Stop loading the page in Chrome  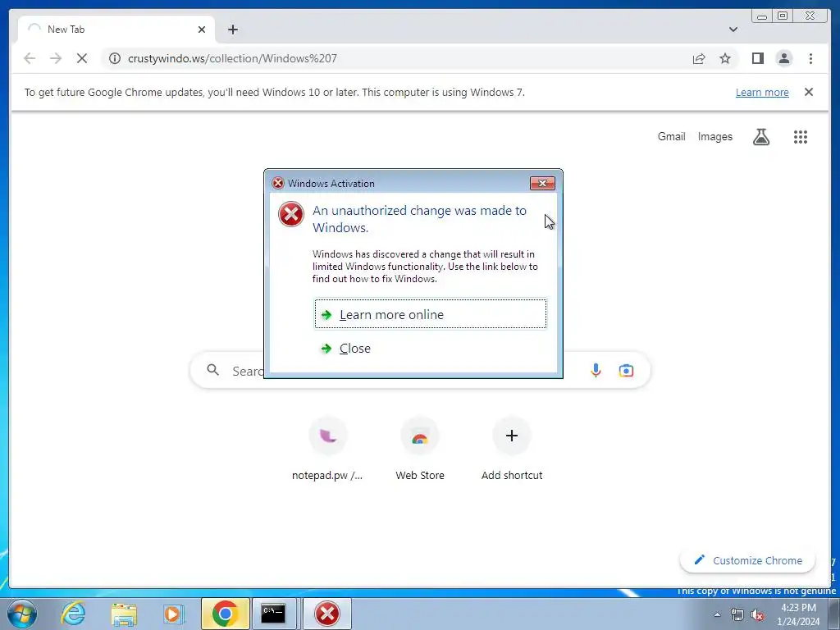[82, 58]
